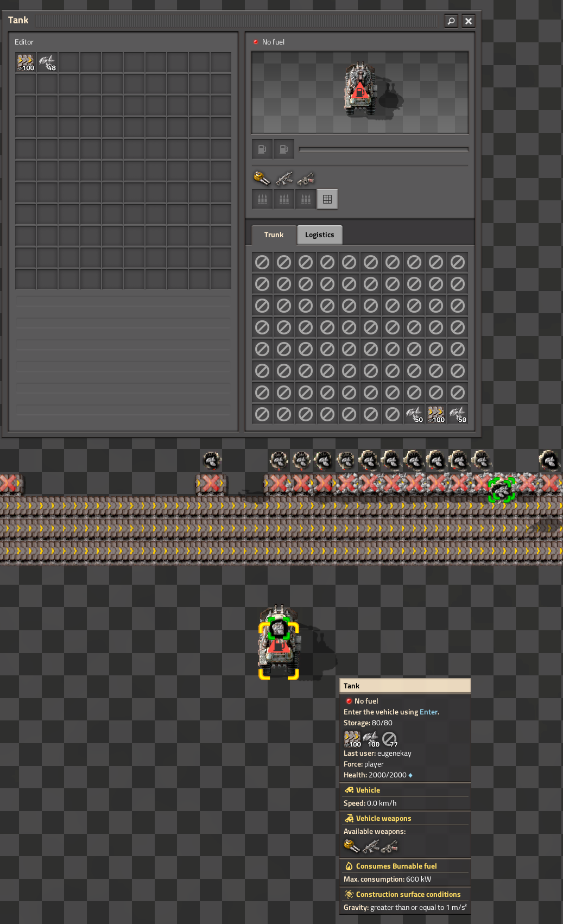Screen dimensions: 563x924
Task: Select the tank cannon weapon icon
Action: click(262, 178)
